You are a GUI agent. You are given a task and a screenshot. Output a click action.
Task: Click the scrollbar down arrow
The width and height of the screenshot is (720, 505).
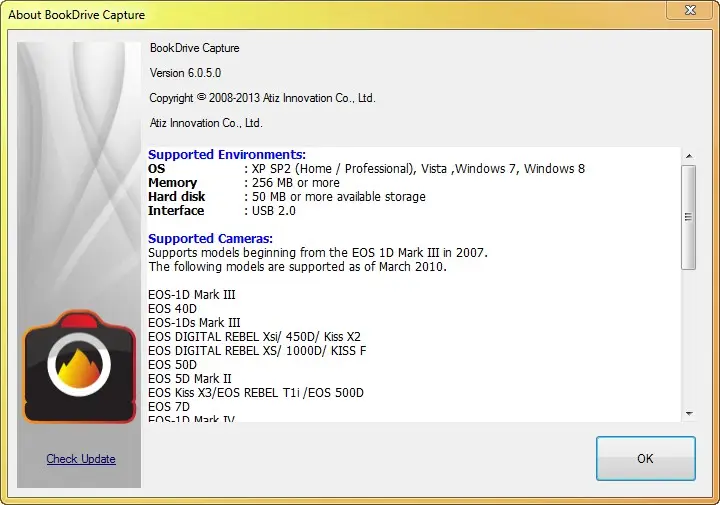point(689,414)
